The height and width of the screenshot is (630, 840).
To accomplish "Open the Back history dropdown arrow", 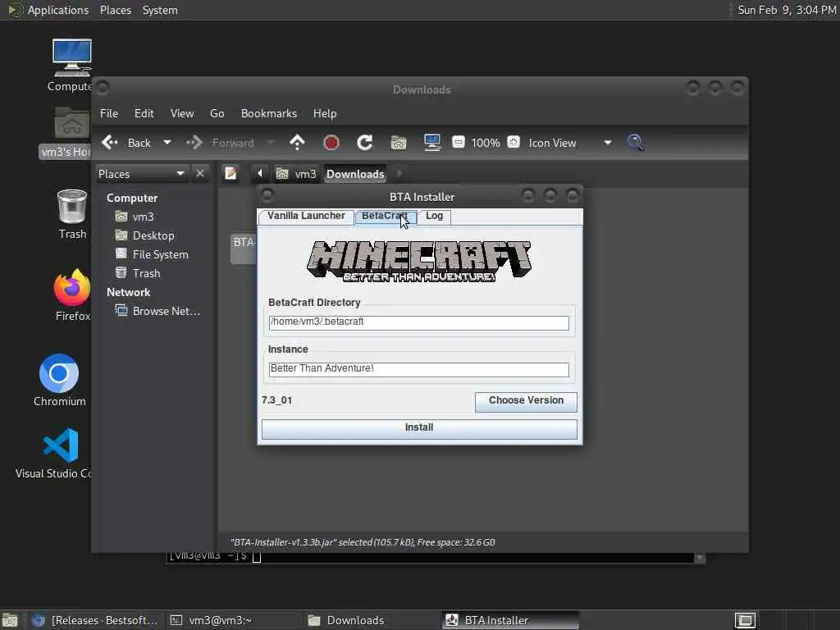I will [167, 143].
